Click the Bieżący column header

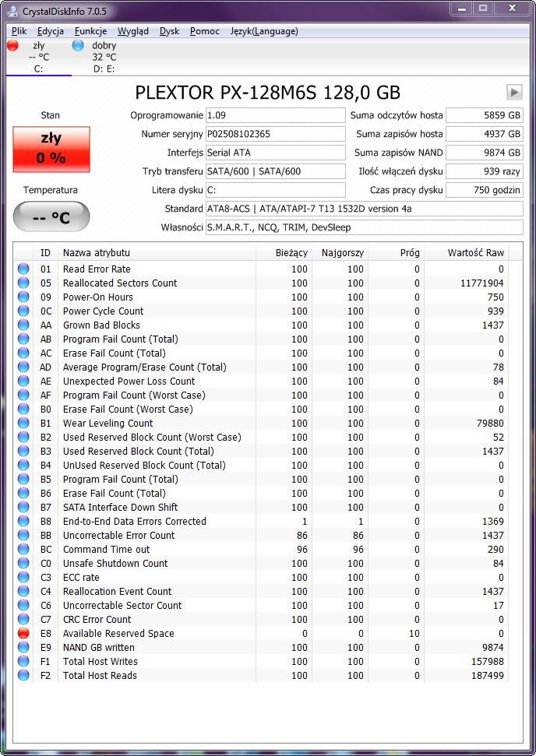tap(284, 252)
